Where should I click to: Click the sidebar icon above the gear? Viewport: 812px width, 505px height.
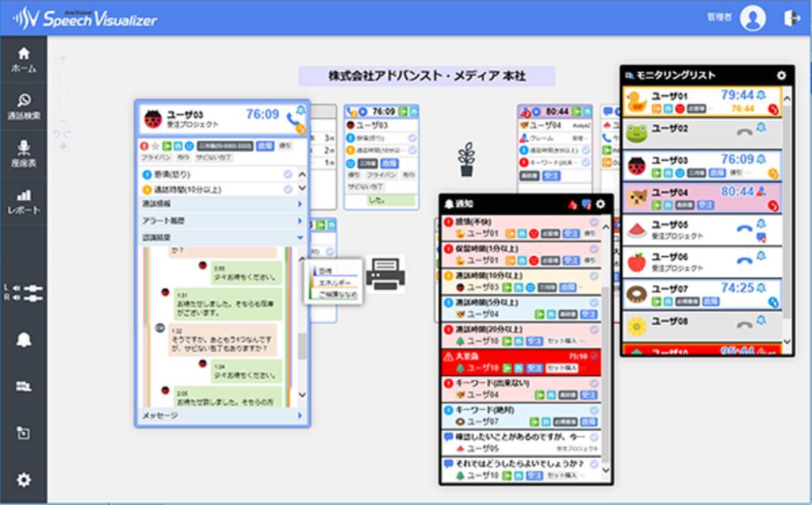coord(24,433)
